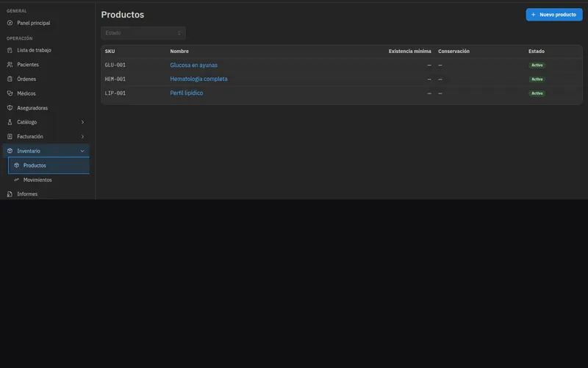Click the Inventario box icon
The image size is (588, 368).
coord(10,151)
